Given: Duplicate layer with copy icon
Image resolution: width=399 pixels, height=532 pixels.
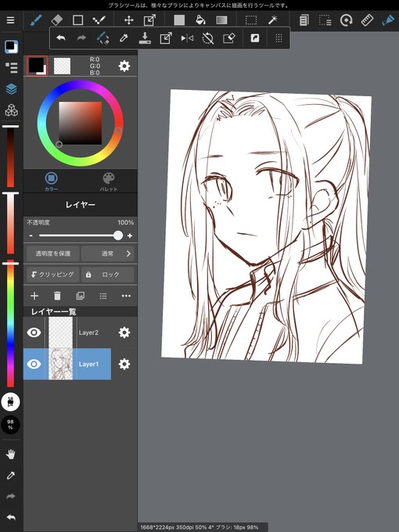Looking at the screenshot, I should (x=81, y=296).
